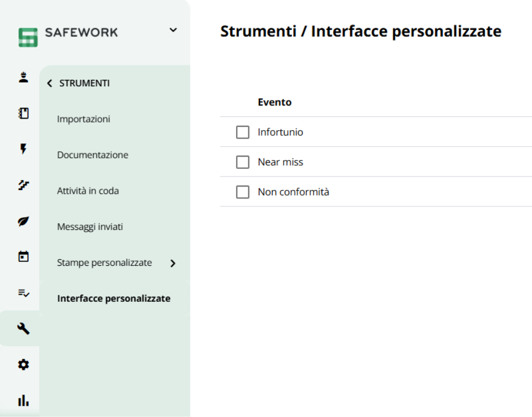
Task: Open the notebook register sidebar icon
Action: click(x=23, y=113)
